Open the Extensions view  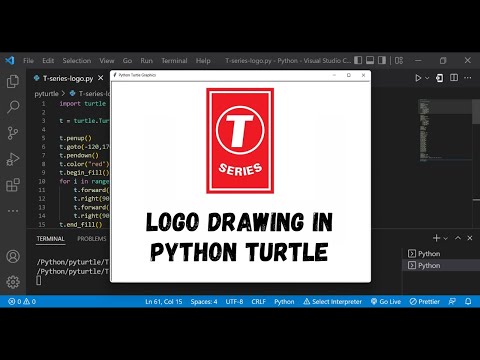13,185
